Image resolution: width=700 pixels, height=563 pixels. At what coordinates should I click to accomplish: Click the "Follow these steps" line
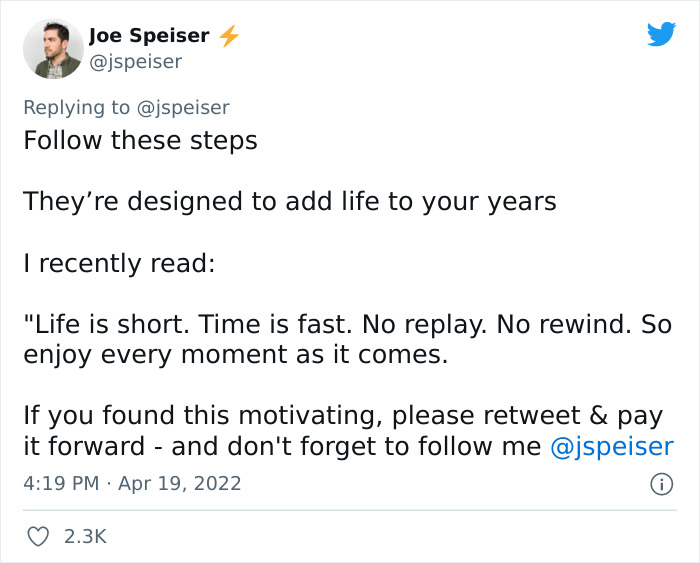click(x=141, y=140)
